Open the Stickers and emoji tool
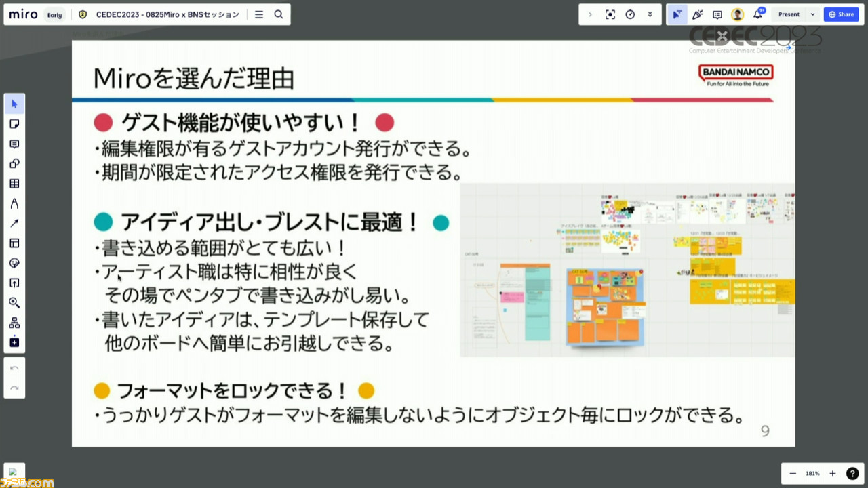868x488 pixels. coord(14,263)
